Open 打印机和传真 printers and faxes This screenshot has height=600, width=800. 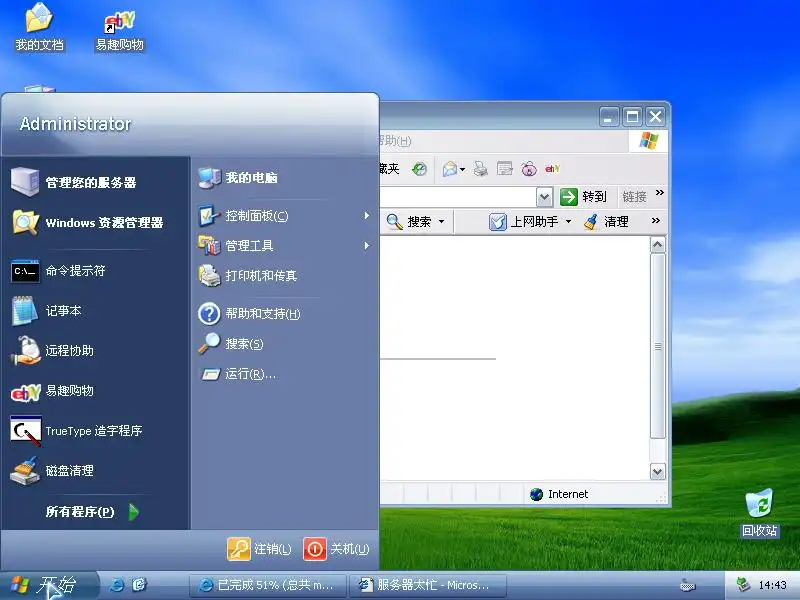coord(247,276)
